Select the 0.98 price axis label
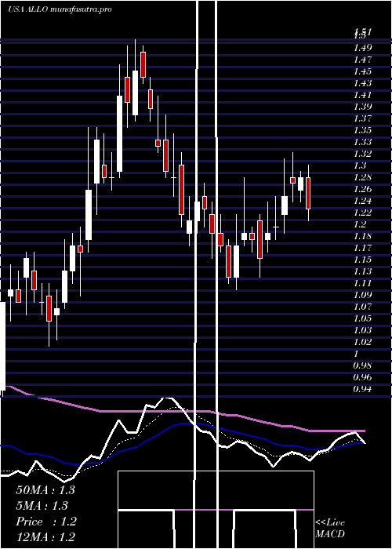392x549 pixels. coord(362,365)
